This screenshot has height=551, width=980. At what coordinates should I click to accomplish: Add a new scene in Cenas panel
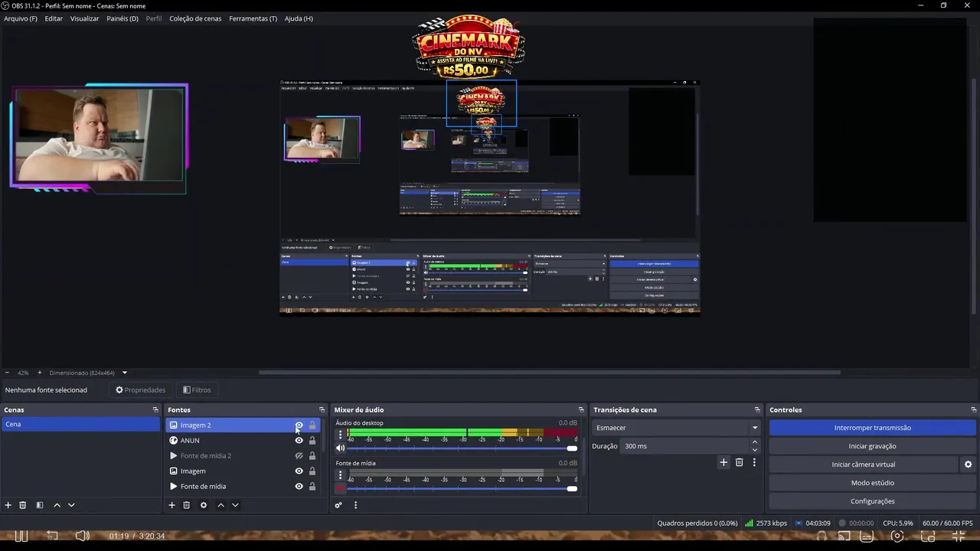pyautogui.click(x=8, y=505)
